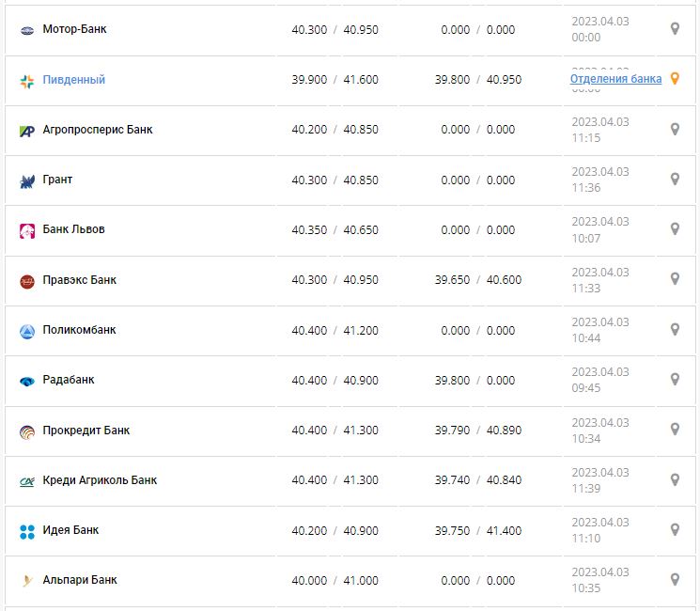Click the Поликомбанк bank name
This screenshot has width=700, height=611.
click(x=80, y=330)
